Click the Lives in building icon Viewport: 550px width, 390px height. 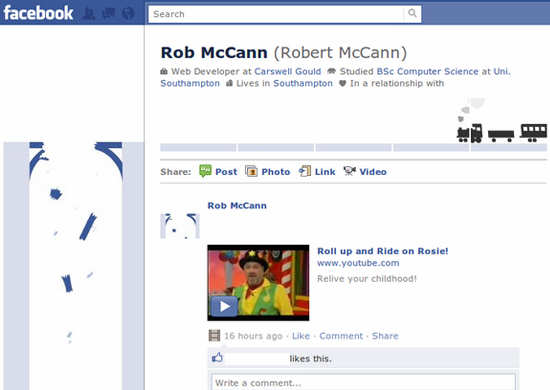tap(229, 83)
